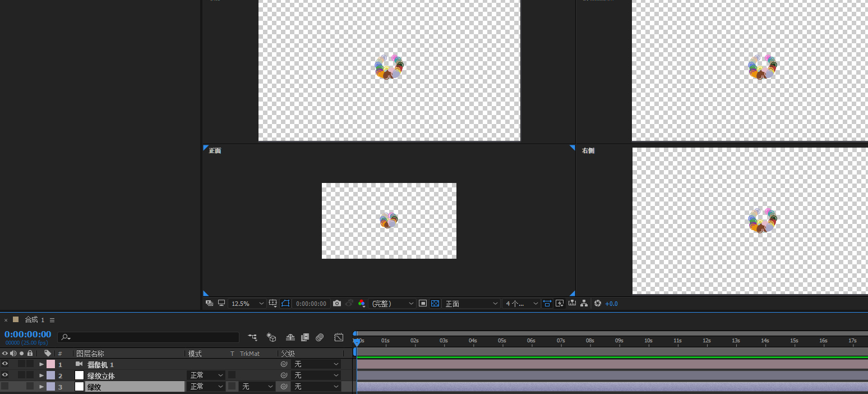
Task: Select the 合成 1 timeline tab
Action: tap(34, 320)
